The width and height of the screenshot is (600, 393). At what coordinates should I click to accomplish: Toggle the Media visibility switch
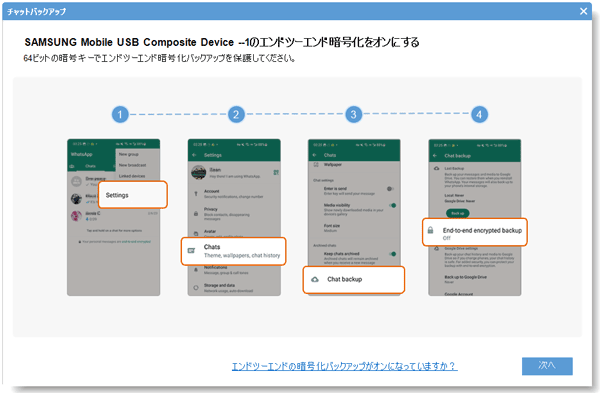(392, 205)
